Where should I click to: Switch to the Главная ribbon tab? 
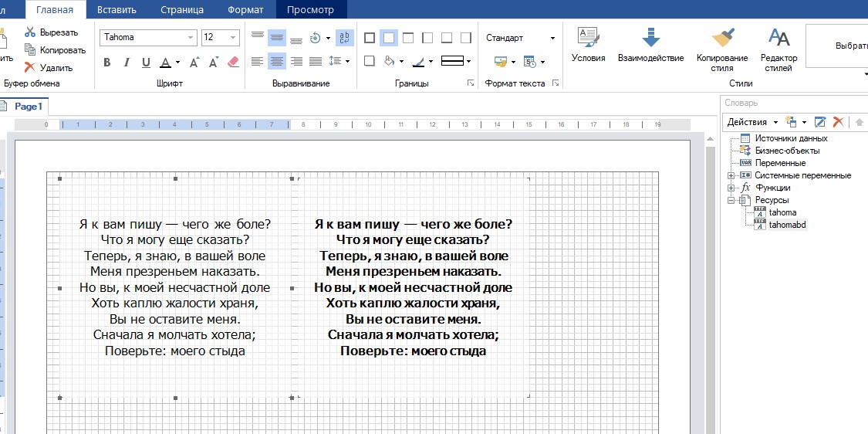(54, 9)
